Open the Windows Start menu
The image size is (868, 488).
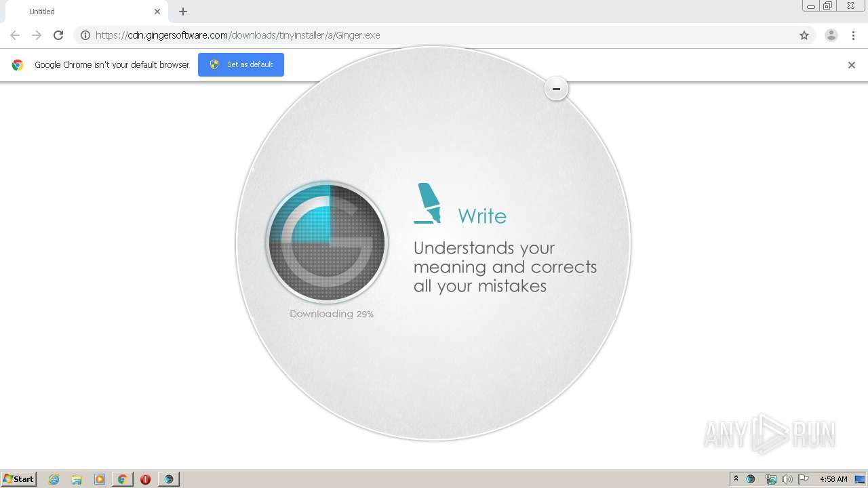19,479
